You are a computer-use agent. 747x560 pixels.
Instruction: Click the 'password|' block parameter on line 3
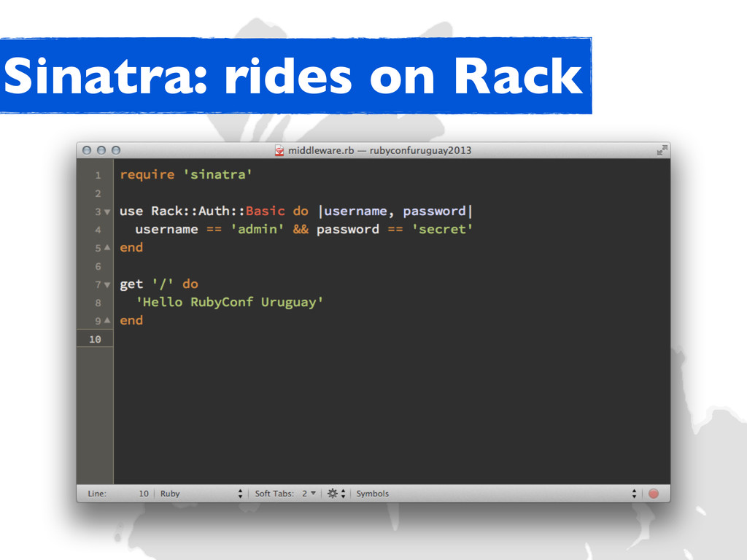coord(438,211)
